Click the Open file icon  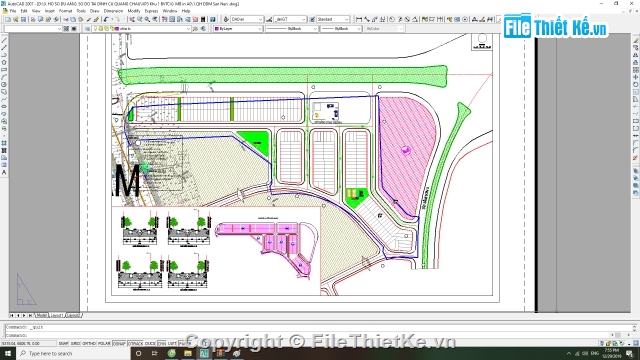click(x=16, y=19)
